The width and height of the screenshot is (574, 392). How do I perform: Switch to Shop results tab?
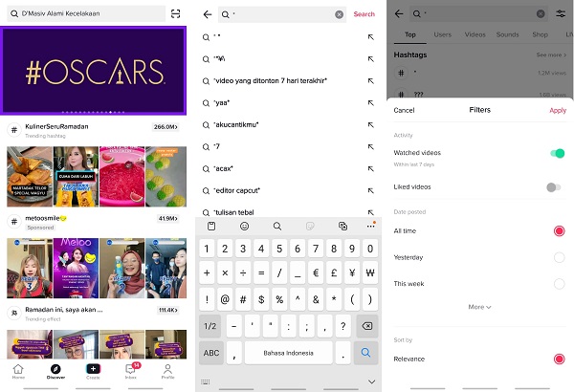coord(540,34)
